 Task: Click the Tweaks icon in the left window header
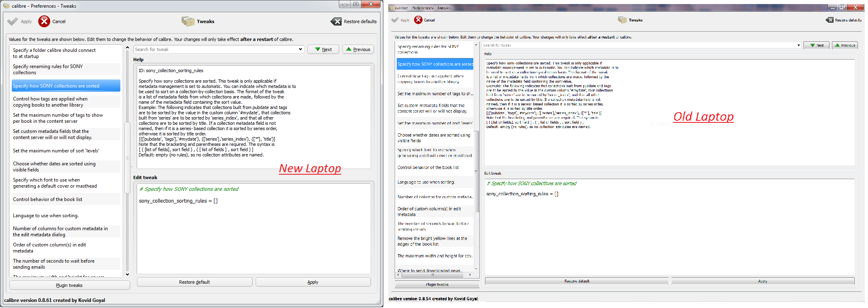188,21
